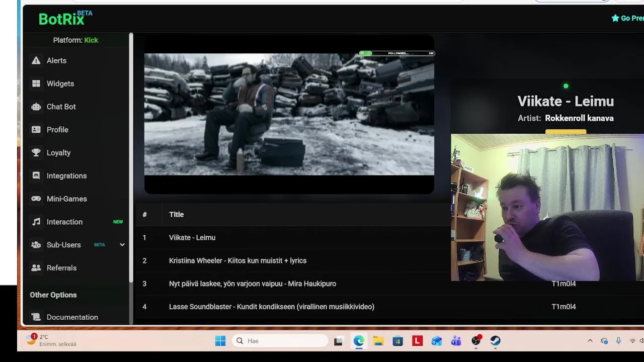The width and height of the screenshot is (644, 362).
Task: Click the Wi-Fi network tray icon
Action: coord(632,341)
